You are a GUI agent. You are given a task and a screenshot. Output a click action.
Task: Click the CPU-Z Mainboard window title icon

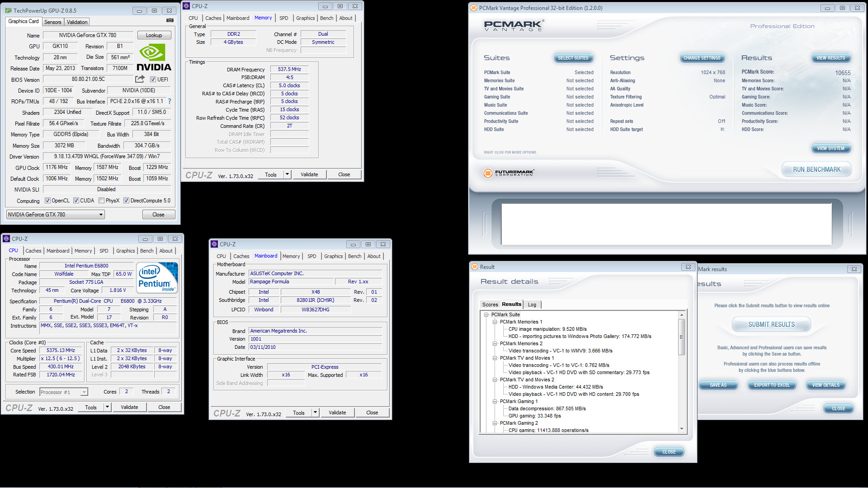pyautogui.click(x=214, y=244)
